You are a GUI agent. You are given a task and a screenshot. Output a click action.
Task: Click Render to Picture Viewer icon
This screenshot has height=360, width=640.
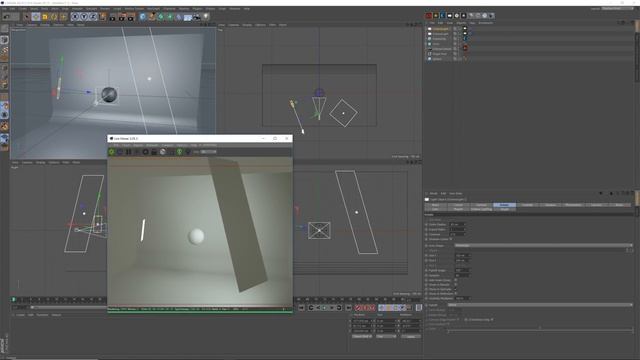(122, 18)
